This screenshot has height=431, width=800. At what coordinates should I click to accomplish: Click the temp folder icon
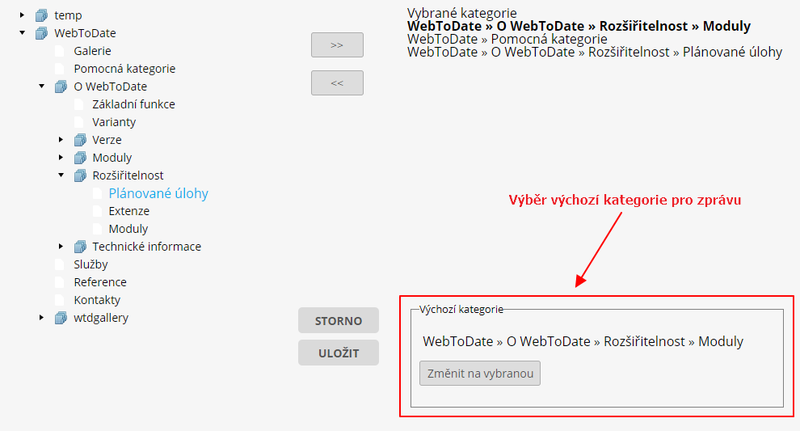coord(41,16)
